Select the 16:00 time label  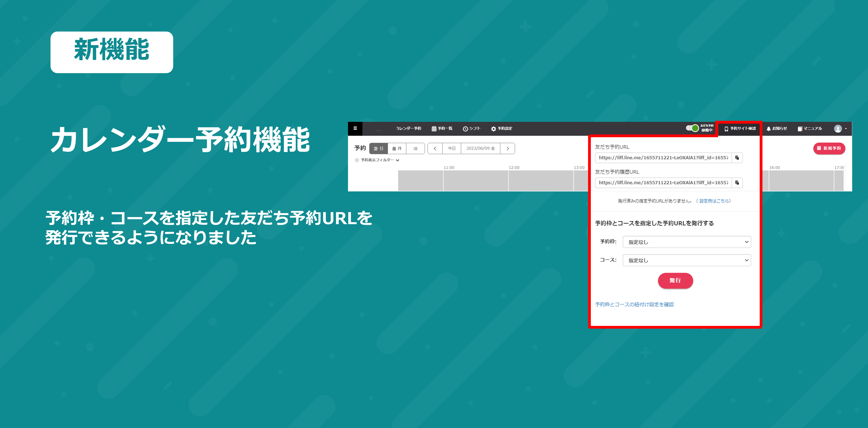coord(774,167)
